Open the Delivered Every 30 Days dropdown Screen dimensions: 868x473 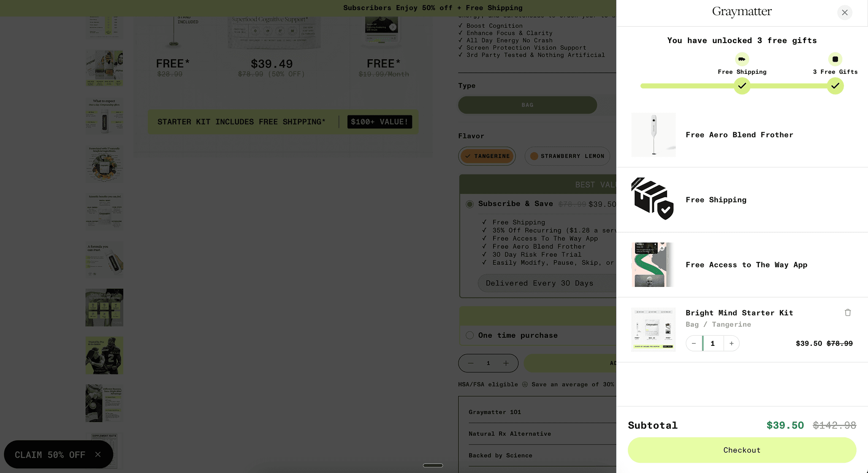(547, 283)
